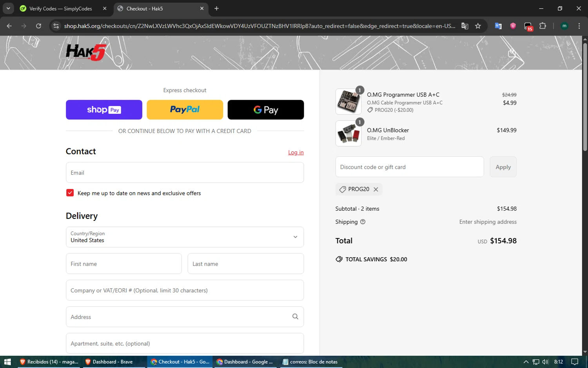Open the Extensions puzzle icon
Image resolution: width=588 pixels, height=368 pixels.
(543, 26)
